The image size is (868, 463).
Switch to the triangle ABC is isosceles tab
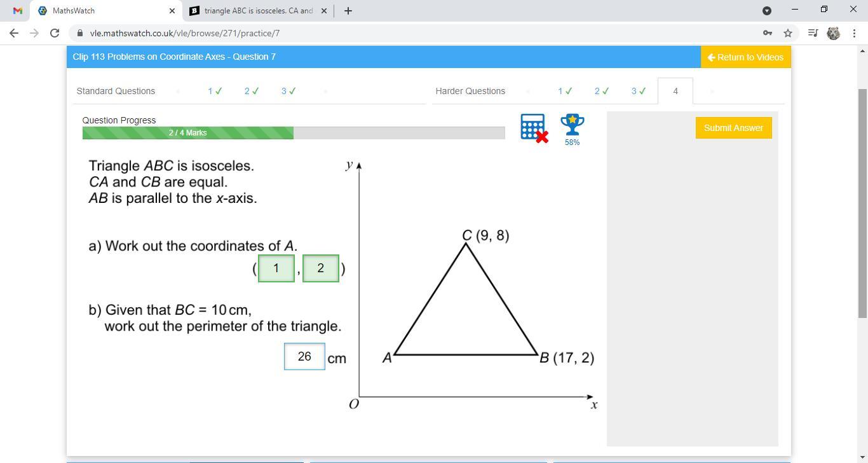(259, 11)
